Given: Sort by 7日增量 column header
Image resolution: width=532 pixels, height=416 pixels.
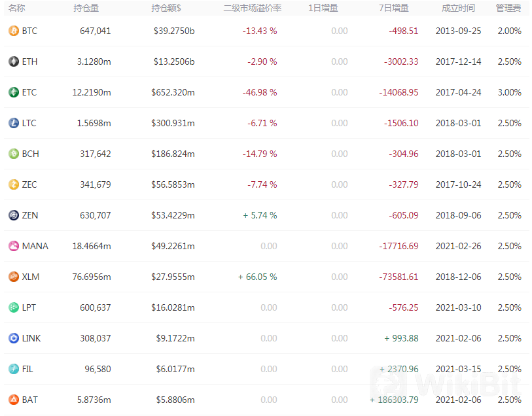Looking at the screenshot, I should (x=393, y=8).
